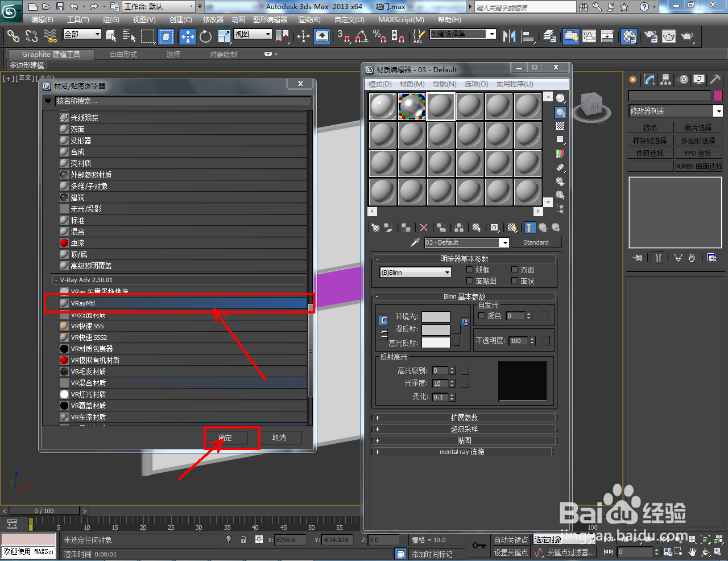Open the (B)Blinn shader dropdown
This screenshot has height=561, width=728.
[415, 273]
